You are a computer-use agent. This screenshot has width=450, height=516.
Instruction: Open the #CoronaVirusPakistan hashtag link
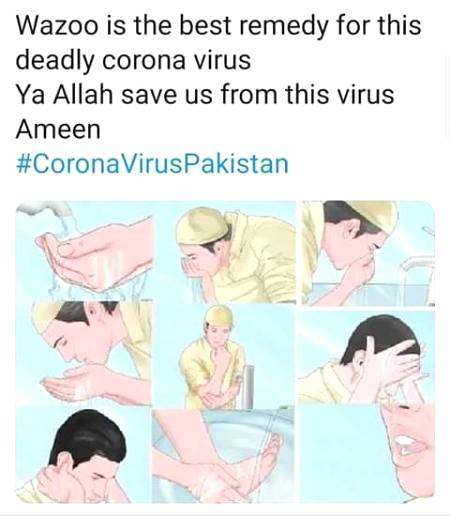coord(152,164)
